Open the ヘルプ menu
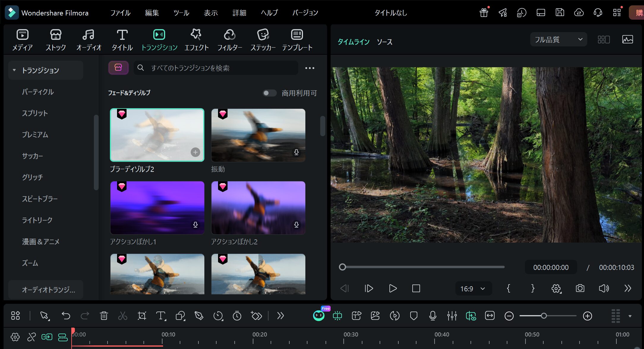The height and width of the screenshot is (349, 644). [269, 13]
